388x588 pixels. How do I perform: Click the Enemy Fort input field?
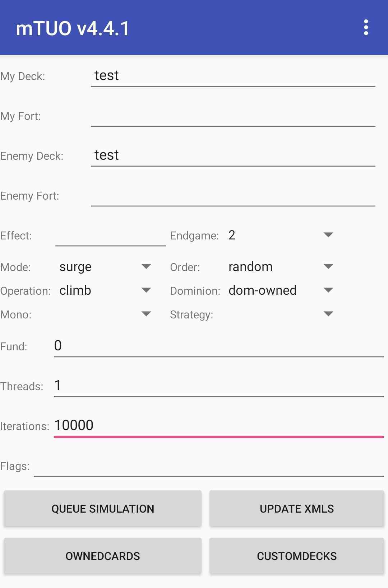coord(233,195)
